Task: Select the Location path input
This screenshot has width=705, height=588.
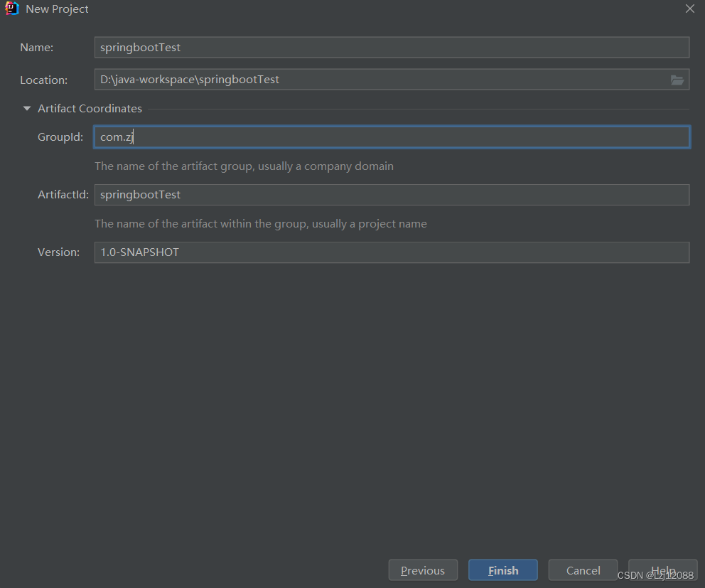Action: [x=384, y=80]
